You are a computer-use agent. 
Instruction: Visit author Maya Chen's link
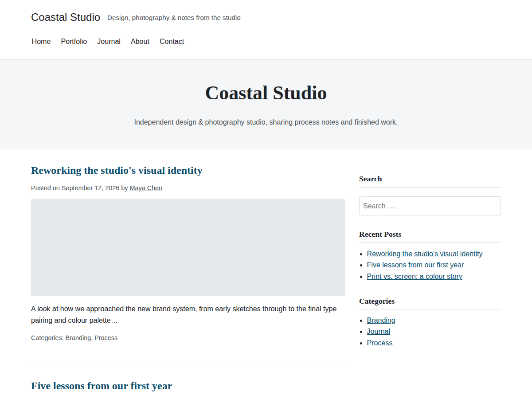[x=146, y=188]
